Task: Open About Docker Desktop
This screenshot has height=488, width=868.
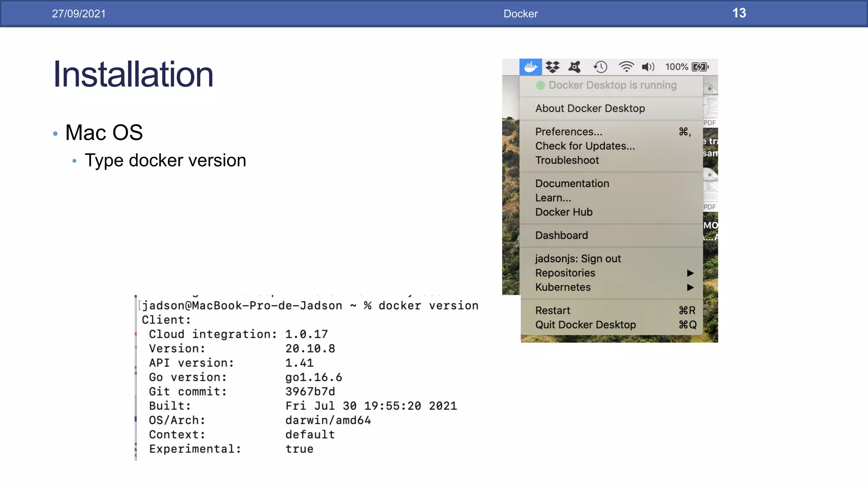Action: tap(590, 108)
